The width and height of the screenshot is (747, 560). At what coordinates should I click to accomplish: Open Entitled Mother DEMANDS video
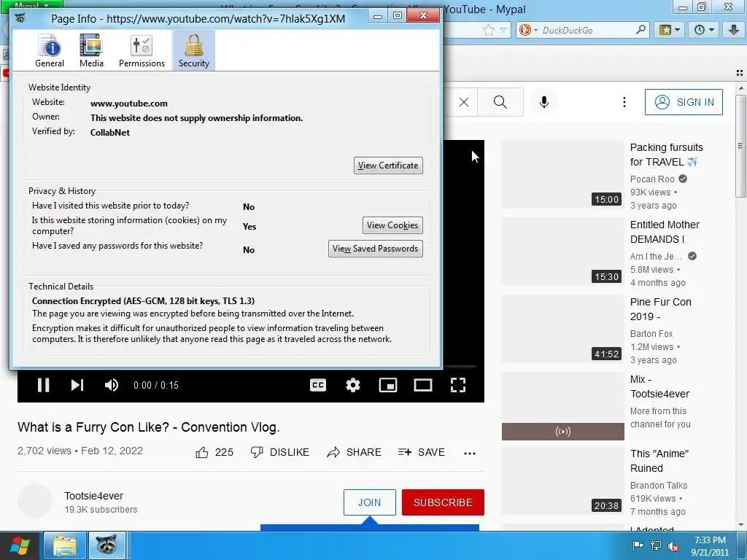point(665,232)
